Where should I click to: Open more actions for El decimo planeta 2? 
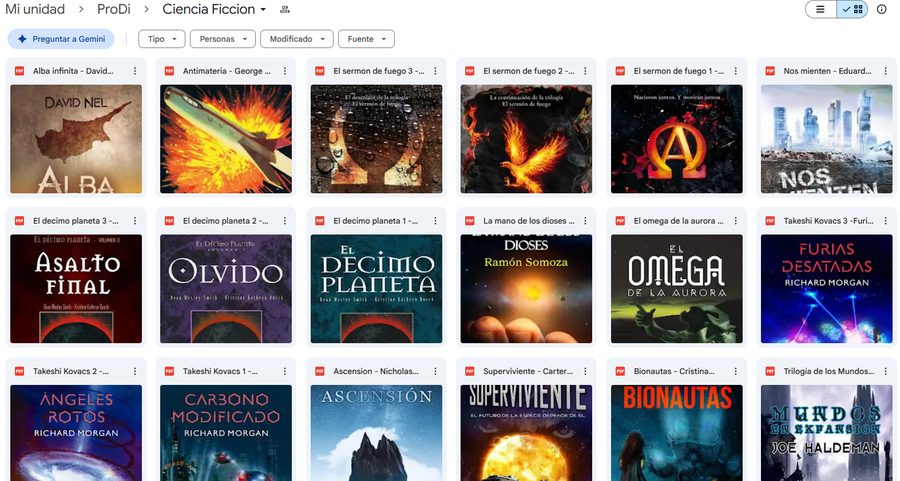tap(285, 221)
